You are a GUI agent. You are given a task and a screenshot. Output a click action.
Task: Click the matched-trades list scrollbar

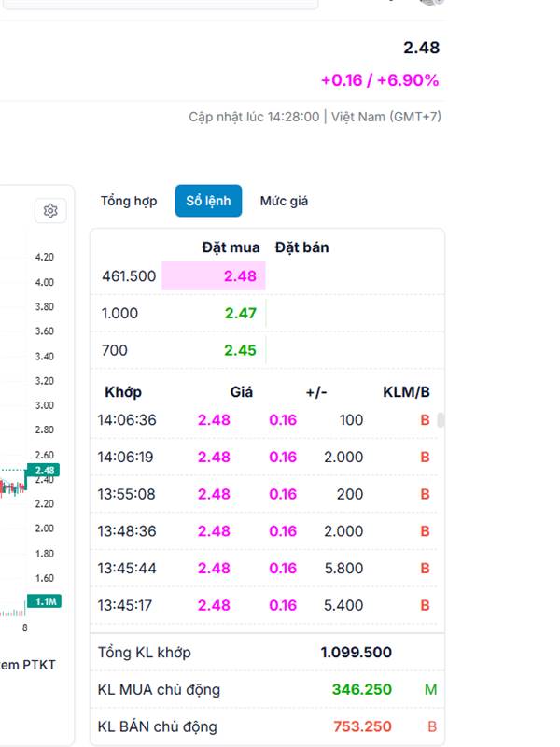click(441, 420)
